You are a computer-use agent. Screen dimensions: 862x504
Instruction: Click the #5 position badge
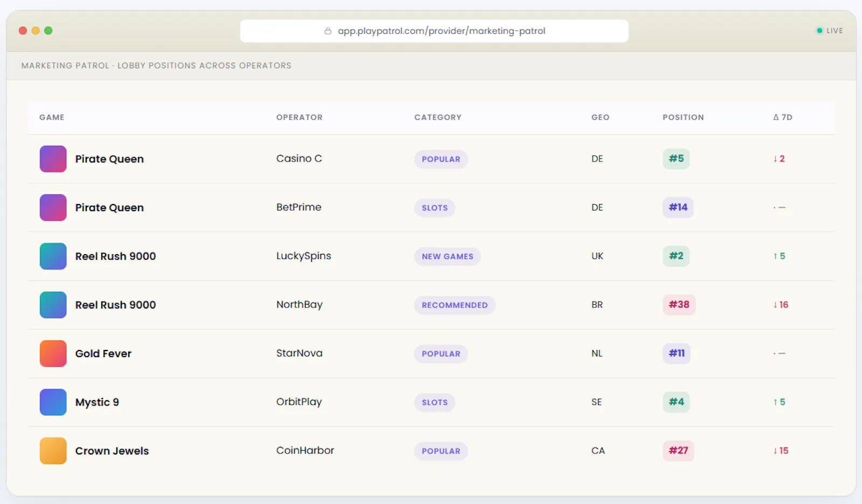pyautogui.click(x=676, y=159)
